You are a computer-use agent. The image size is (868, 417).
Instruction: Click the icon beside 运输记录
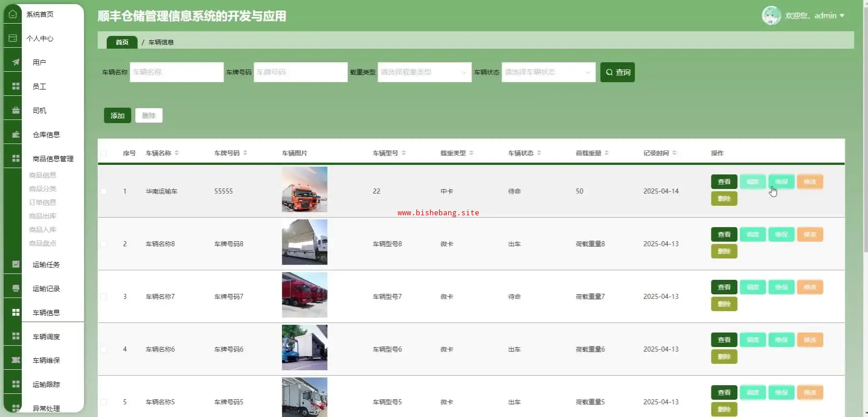point(15,288)
